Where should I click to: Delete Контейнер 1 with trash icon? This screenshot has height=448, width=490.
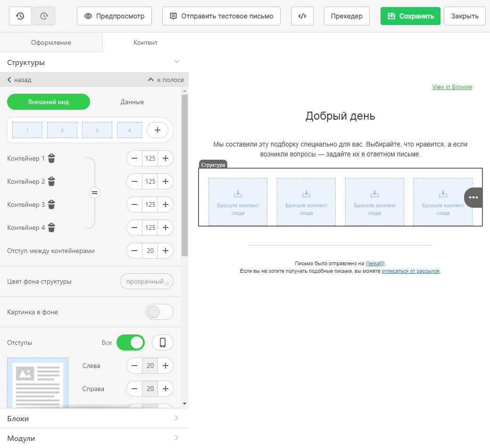coord(51,159)
